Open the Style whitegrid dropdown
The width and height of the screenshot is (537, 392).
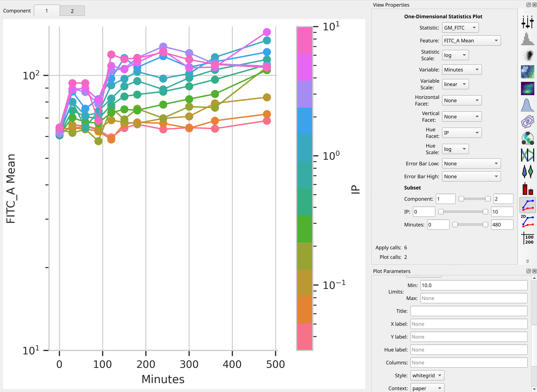coord(427,375)
